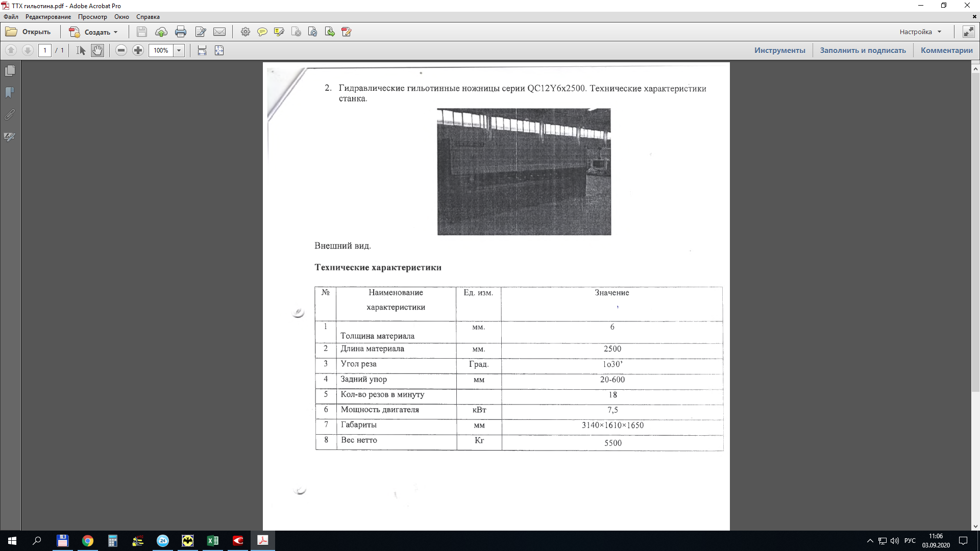
Task: Open the Attachments paperclip panel
Action: [x=10, y=115]
